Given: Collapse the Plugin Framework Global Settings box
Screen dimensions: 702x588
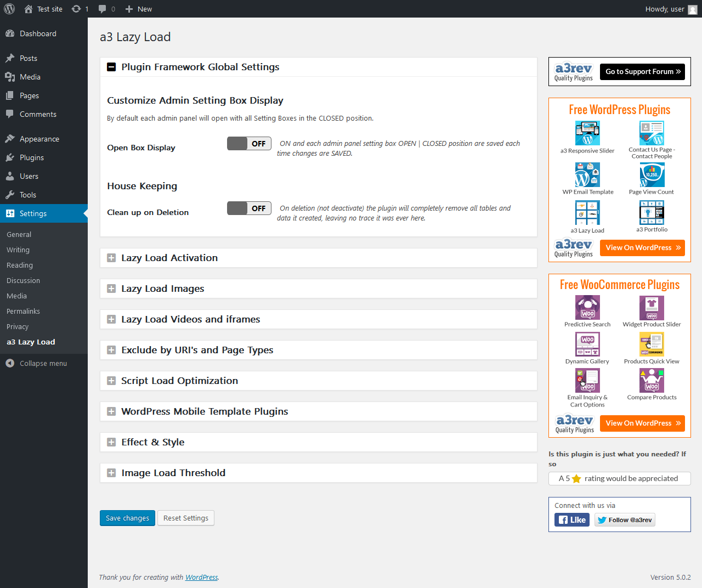Looking at the screenshot, I should (111, 67).
